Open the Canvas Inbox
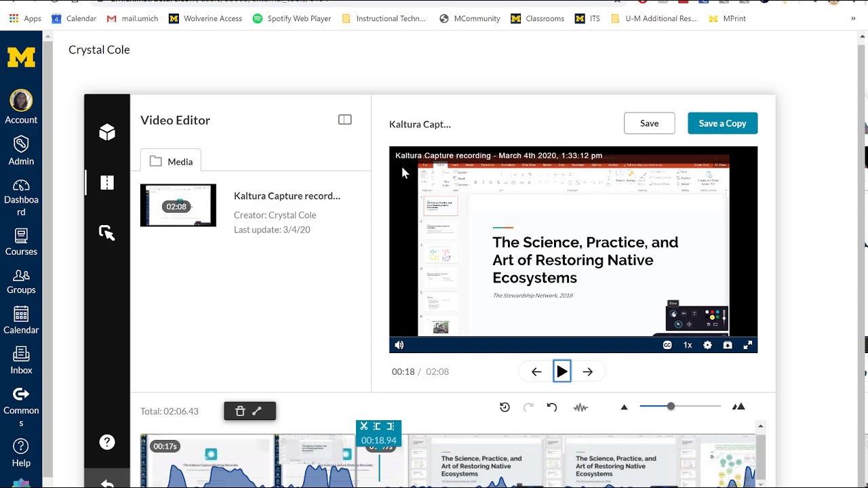The width and height of the screenshot is (868, 488). (x=21, y=361)
